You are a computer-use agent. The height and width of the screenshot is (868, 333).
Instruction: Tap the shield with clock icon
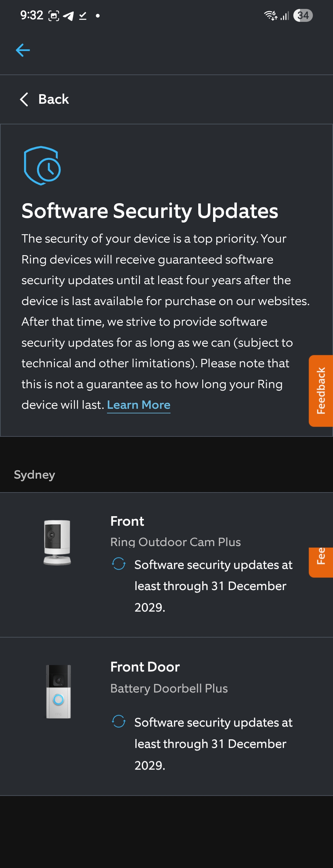(x=42, y=166)
